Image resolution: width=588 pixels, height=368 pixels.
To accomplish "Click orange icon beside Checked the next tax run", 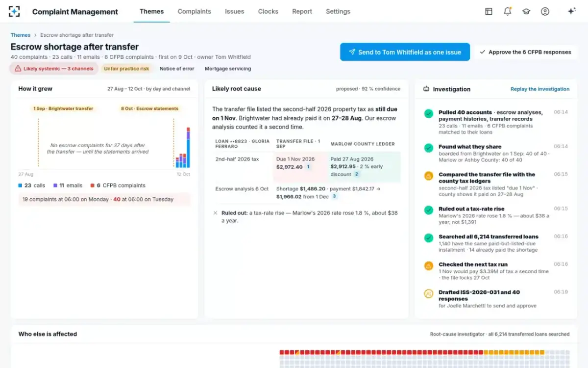I will [x=428, y=266].
